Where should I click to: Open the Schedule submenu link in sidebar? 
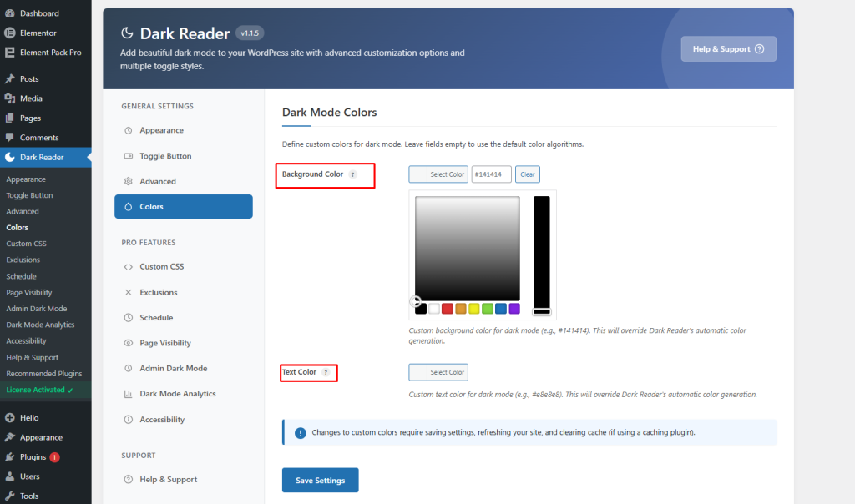click(x=21, y=276)
